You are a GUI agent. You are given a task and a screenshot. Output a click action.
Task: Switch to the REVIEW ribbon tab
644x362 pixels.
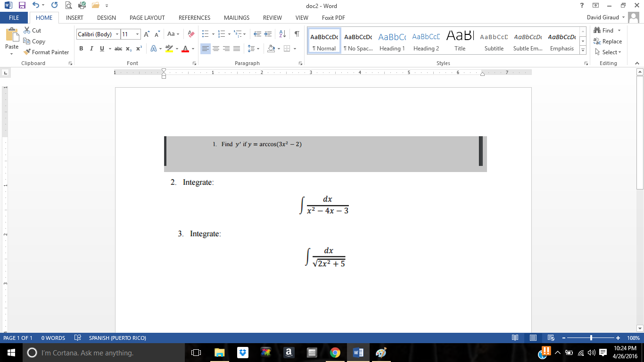272,18
